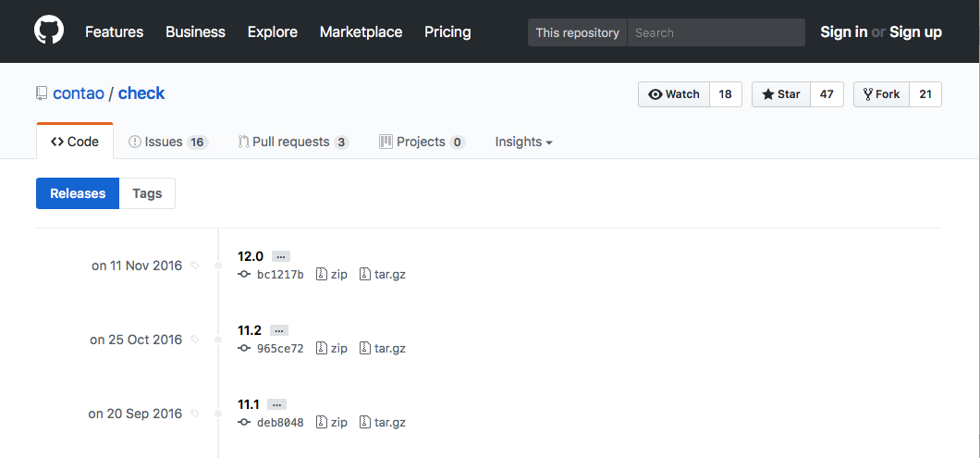
Task: Open Features in top navigation
Action: 115,31
